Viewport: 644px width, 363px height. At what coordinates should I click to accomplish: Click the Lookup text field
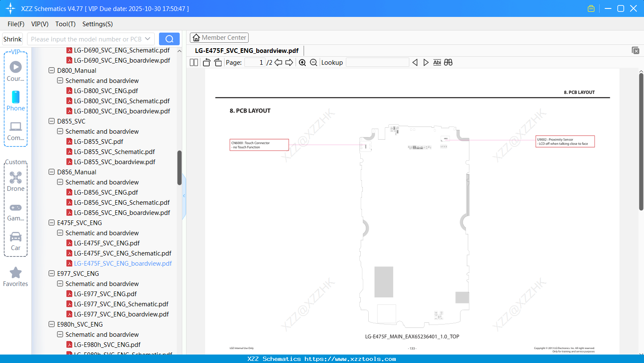pos(377,63)
